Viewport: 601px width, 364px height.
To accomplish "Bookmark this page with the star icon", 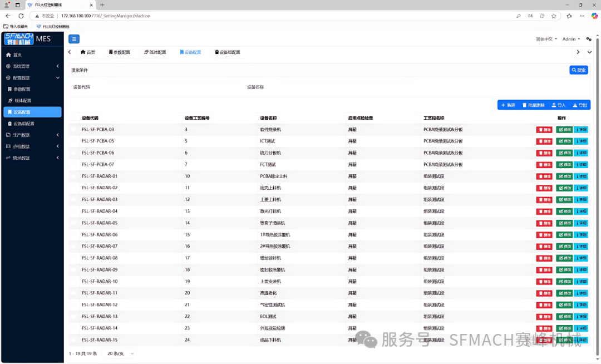I will click(x=554, y=16).
